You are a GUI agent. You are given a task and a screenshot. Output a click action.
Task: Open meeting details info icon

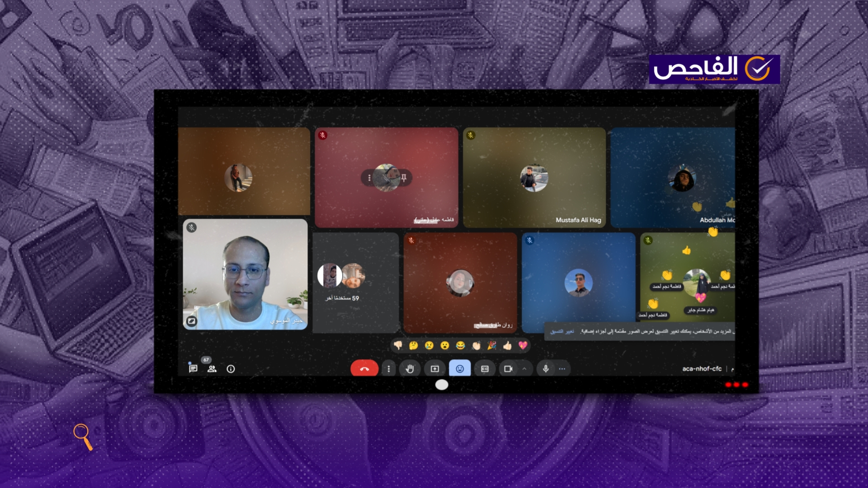pyautogui.click(x=231, y=369)
